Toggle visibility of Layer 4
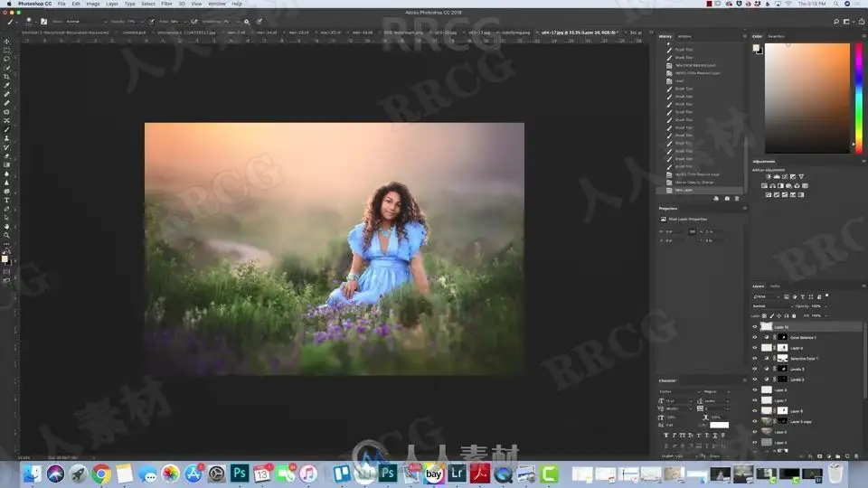 click(x=754, y=443)
